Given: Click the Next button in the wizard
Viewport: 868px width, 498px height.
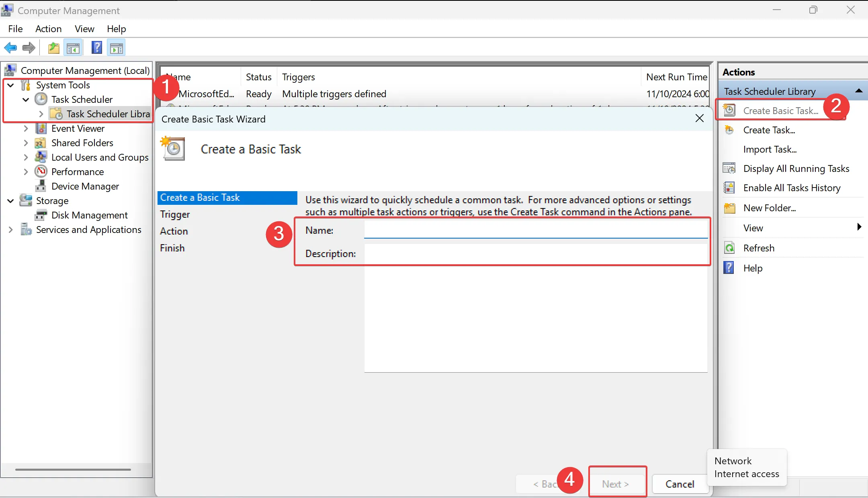Looking at the screenshot, I should click(617, 484).
